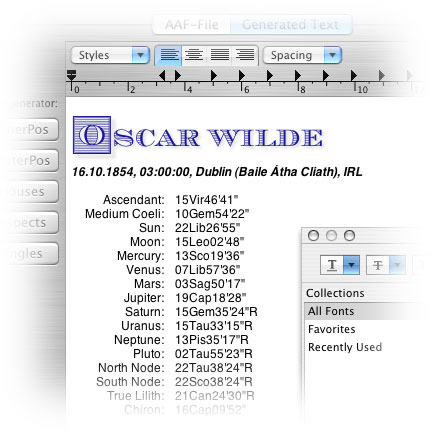The width and height of the screenshot is (432, 433).
Task: Click the Sun position 22Lib26'55"
Action: click(207, 228)
